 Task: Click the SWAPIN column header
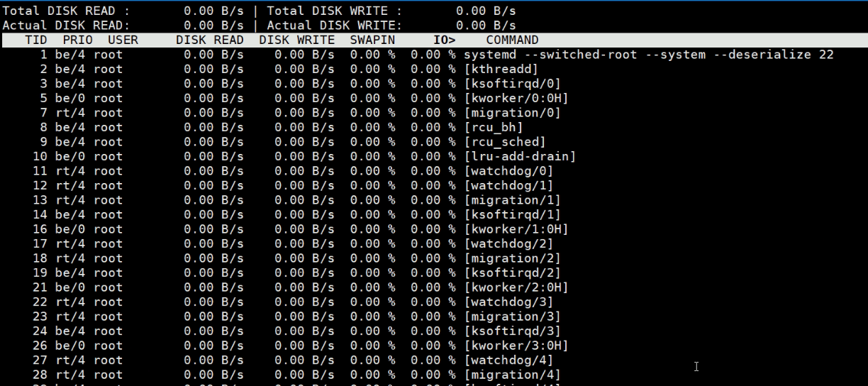pos(372,40)
